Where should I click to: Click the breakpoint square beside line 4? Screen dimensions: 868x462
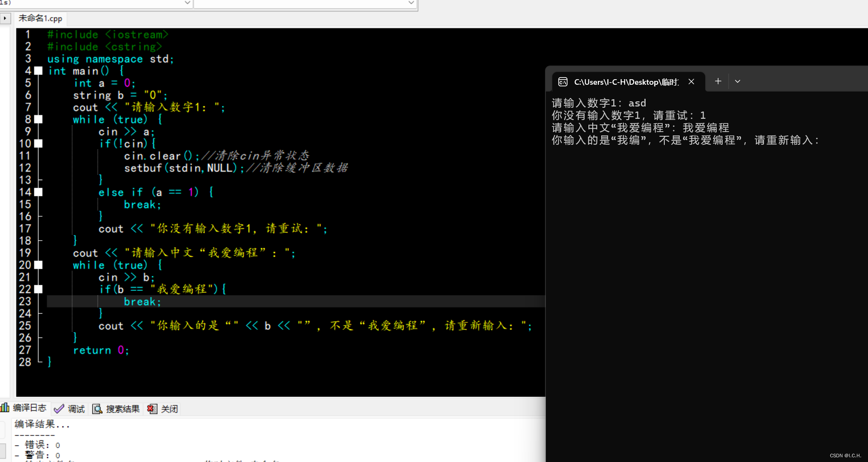[38, 71]
